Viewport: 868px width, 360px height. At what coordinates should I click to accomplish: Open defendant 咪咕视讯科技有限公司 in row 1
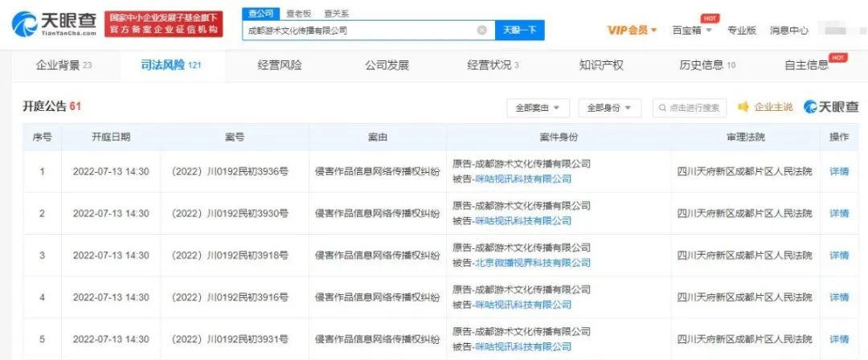point(523,179)
